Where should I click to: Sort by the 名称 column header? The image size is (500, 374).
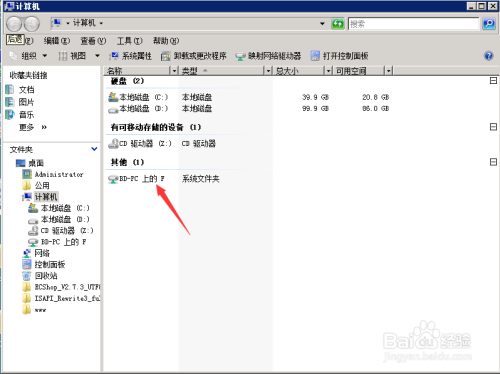click(x=137, y=71)
